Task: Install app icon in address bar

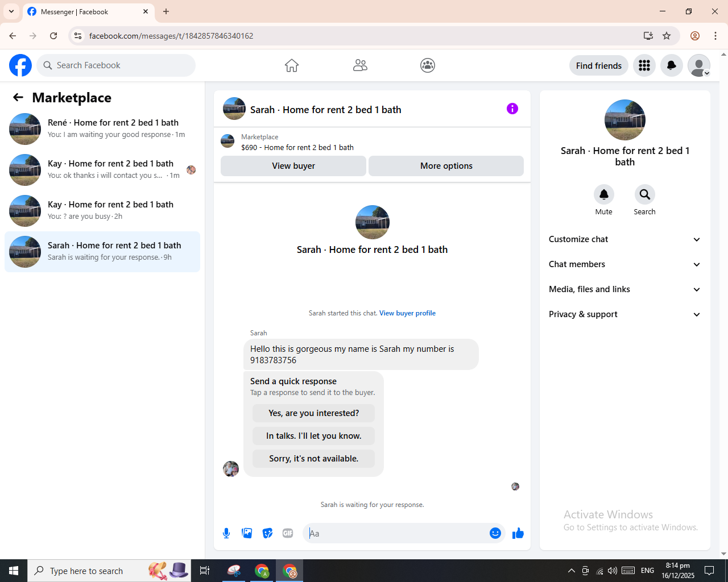Action: [x=648, y=36]
